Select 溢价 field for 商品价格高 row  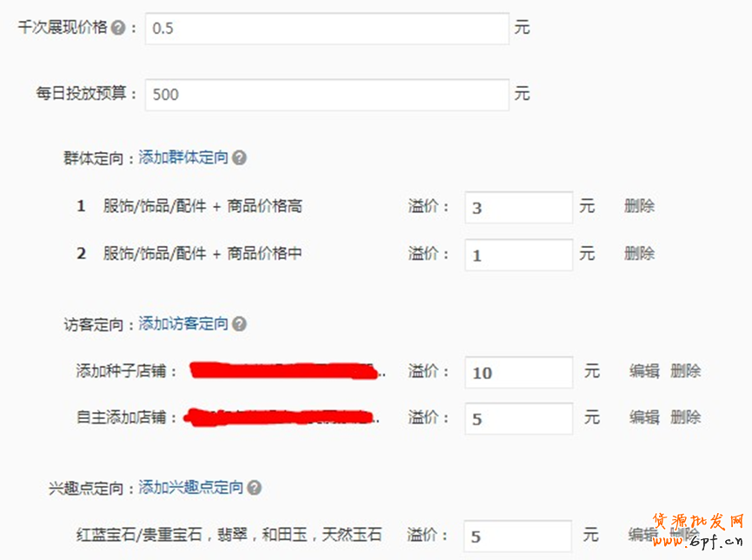pyautogui.click(x=518, y=208)
